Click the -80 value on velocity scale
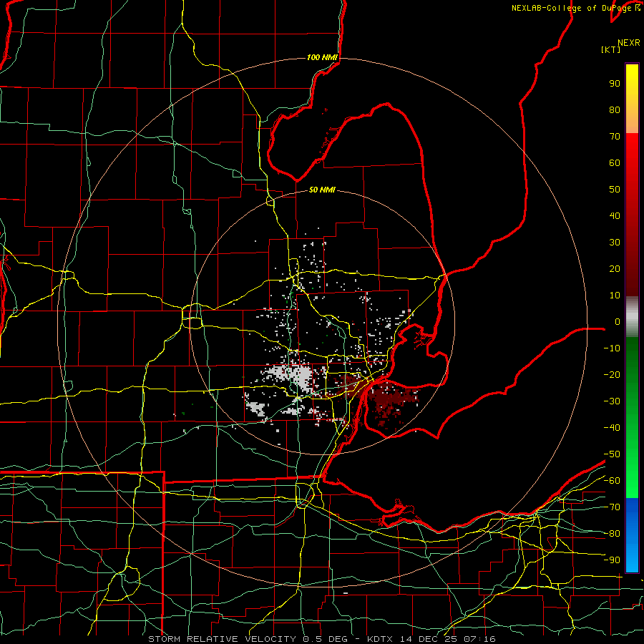 click(x=612, y=534)
